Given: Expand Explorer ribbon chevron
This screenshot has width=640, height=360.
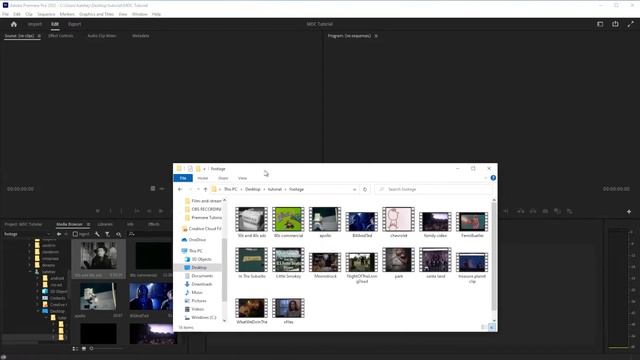Looking at the screenshot, I should [x=486, y=178].
